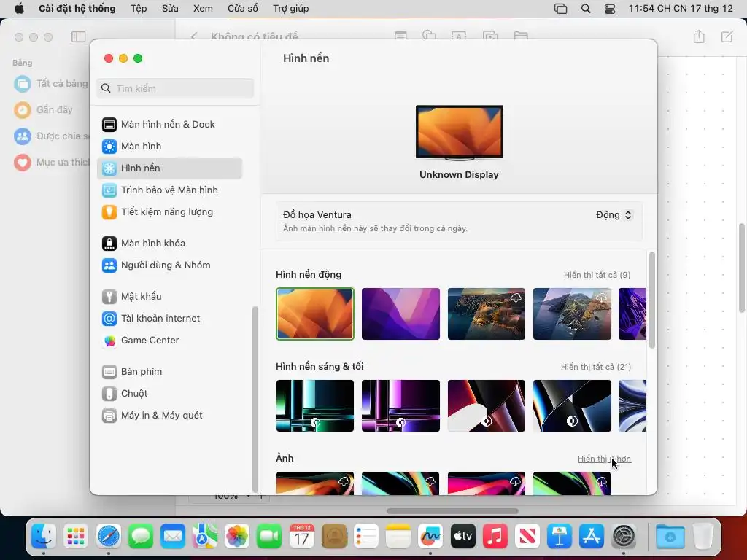This screenshot has height=560, width=747.
Task: Select the orange Ventura dynamic wallpaper
Action: (315, 314)
